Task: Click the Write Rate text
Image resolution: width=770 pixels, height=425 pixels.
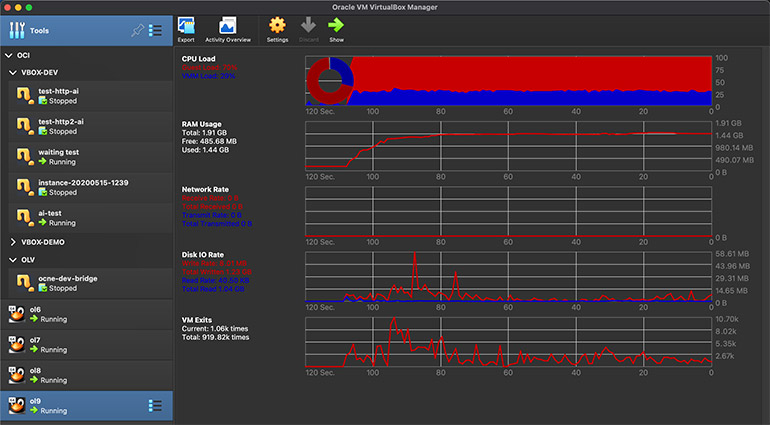Action: [214, 263]
